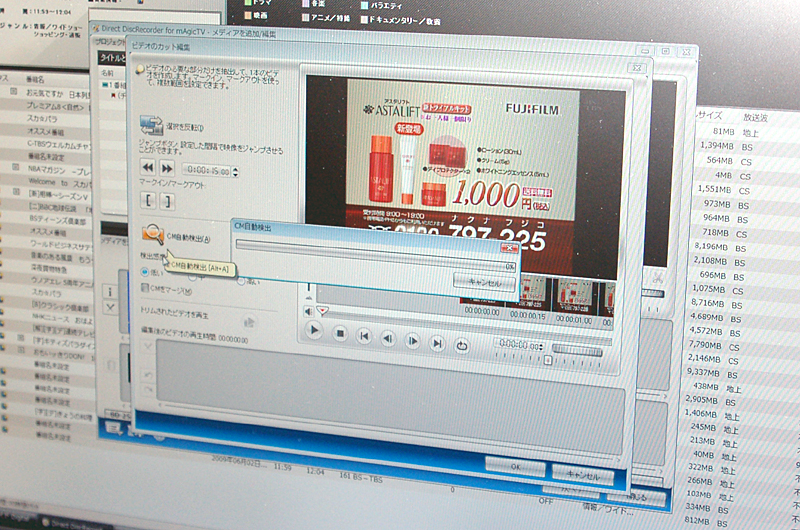Confirm the cut edit with OK
The height and width of the screenshot is (530, 800).
[515, 466]
